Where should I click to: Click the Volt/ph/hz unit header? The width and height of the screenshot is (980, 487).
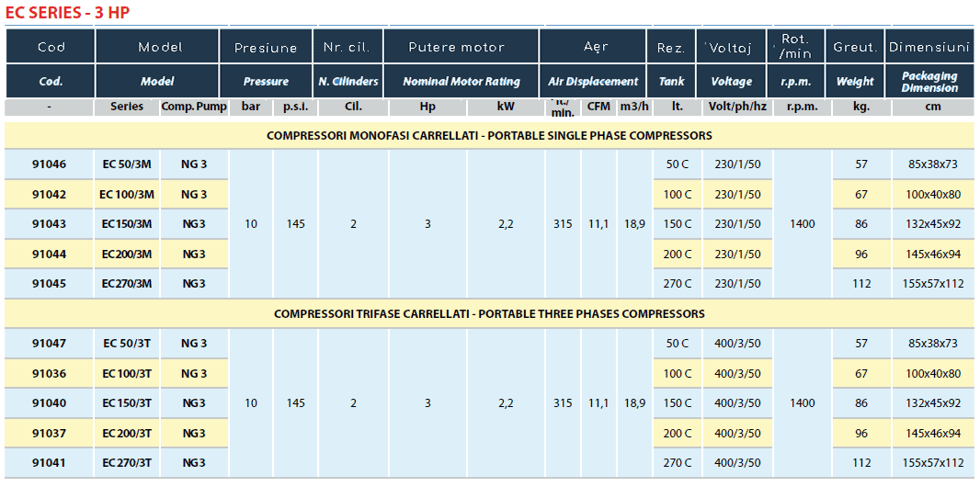(737, 107)
